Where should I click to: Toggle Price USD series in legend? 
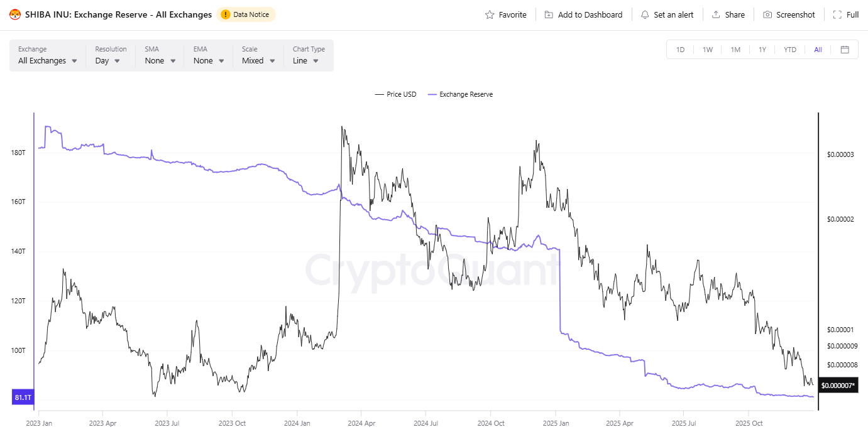395,94
